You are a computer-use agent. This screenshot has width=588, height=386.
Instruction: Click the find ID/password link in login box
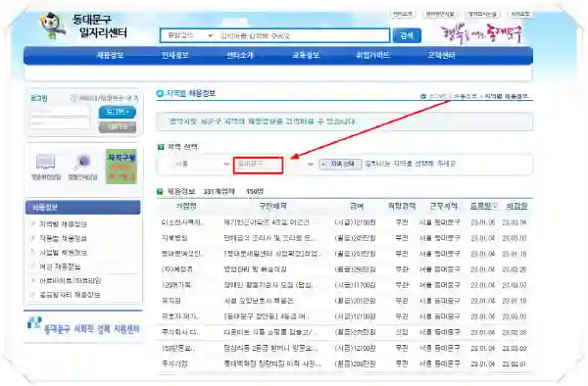click(x=105, y=98)
